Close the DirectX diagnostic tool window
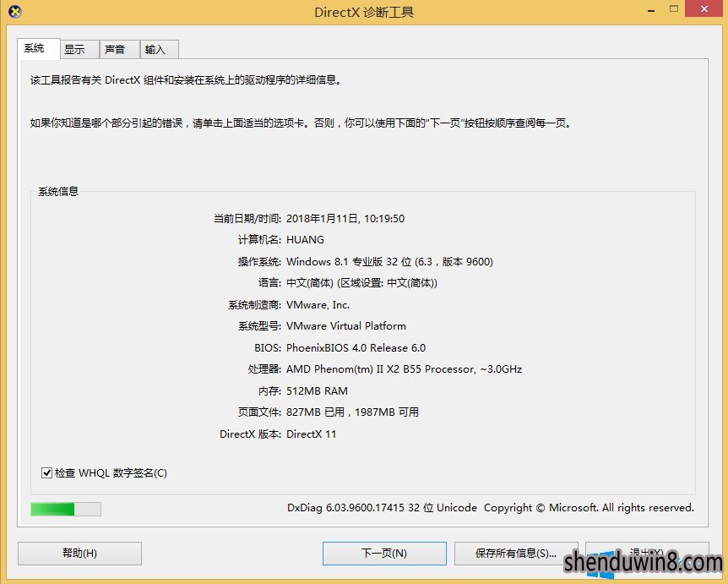The width and height of the screenshot is (728, 584). 705,8
